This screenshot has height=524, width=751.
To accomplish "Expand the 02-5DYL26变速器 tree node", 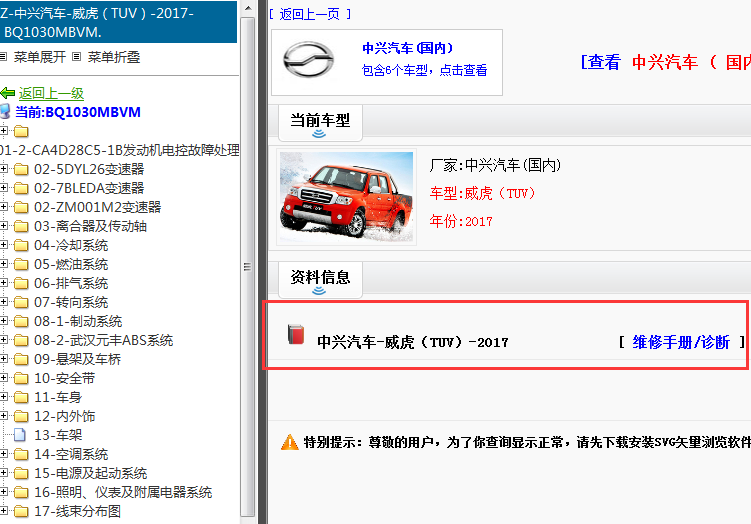I will click(x=3, y=169).
